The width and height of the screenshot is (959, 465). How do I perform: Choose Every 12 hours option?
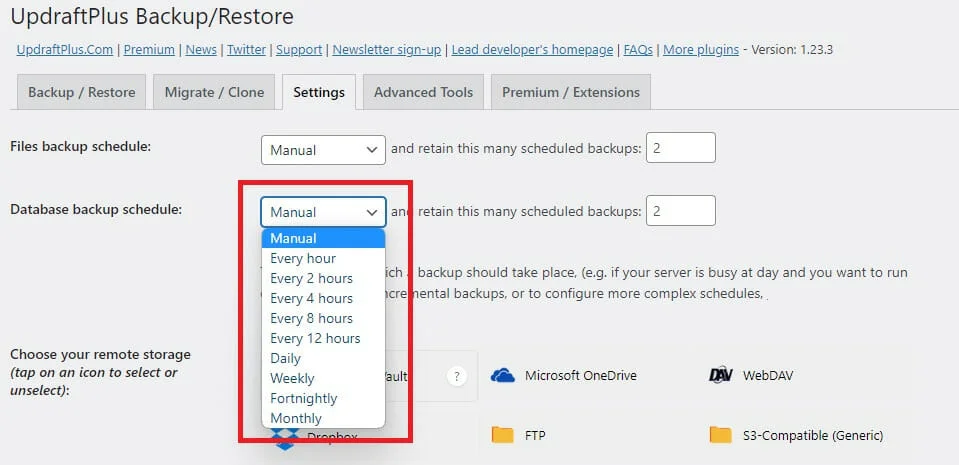pyautogui.click(x=324, y=338)
